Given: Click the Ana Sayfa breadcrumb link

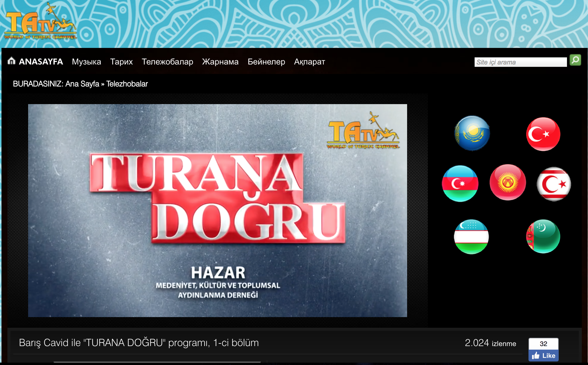Looking at the screenshot, I should (x=82, y=84).
